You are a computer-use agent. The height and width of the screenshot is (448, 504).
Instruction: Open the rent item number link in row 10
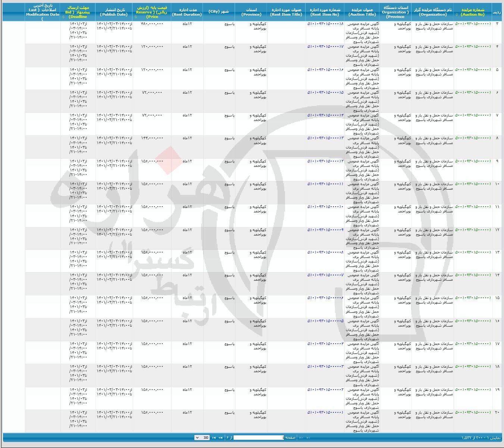point(325,184)
